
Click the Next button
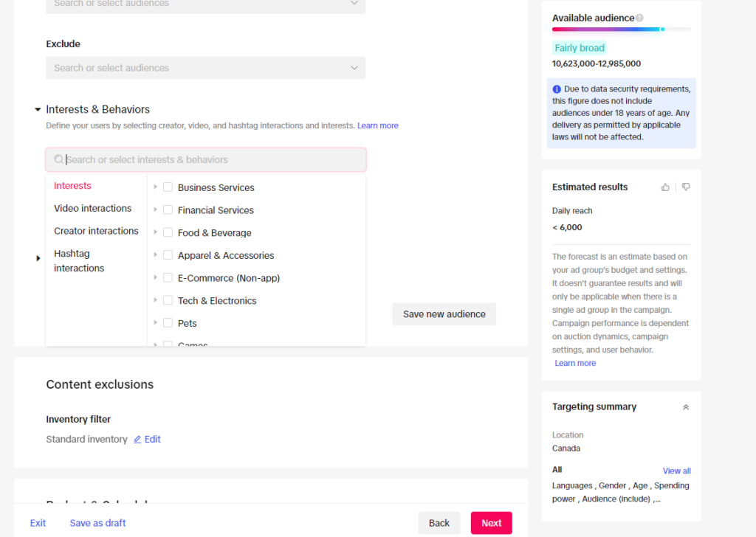click(491, 523)
